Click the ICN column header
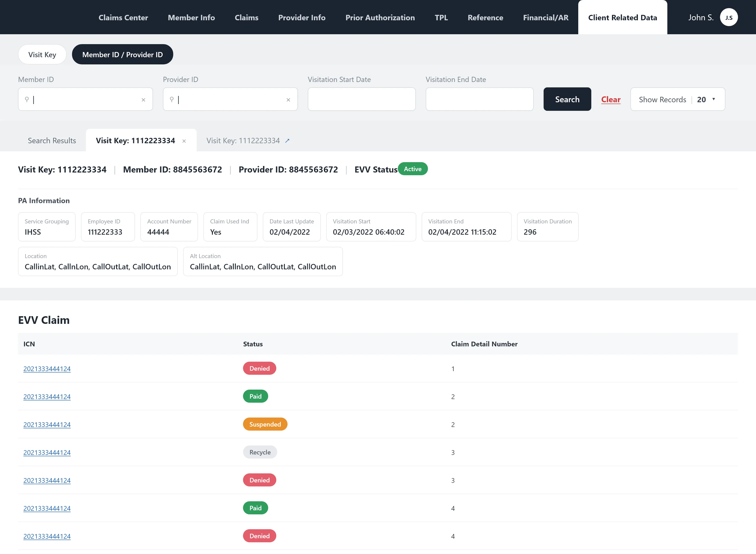The width and height of the screenshot is (756, 554). click(x=29, y=344)
